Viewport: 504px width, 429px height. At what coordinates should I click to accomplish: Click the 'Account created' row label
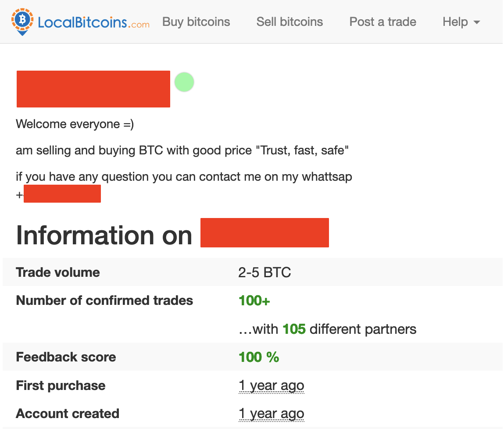coord(68,414)
